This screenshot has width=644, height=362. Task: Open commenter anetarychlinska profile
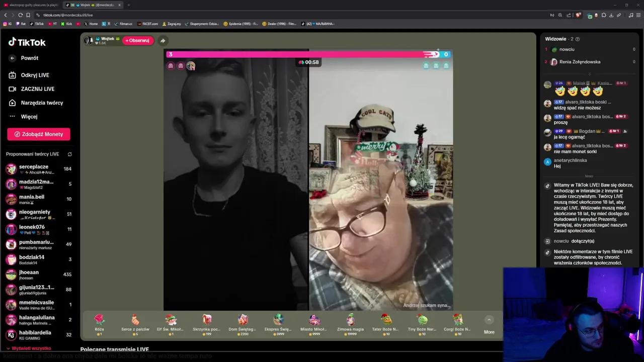(570, 160)
